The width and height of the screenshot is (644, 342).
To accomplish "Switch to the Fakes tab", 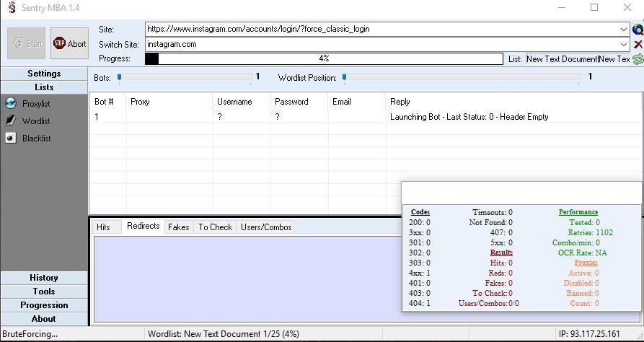I will point(179,227).
